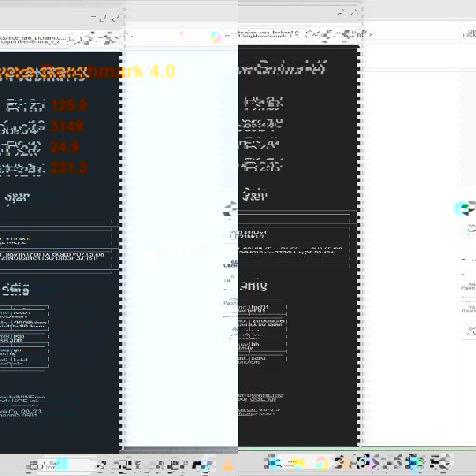Click the 125.0 FPS score value
Viewport: 476px width, 476px height.
(x=69, y=105)
